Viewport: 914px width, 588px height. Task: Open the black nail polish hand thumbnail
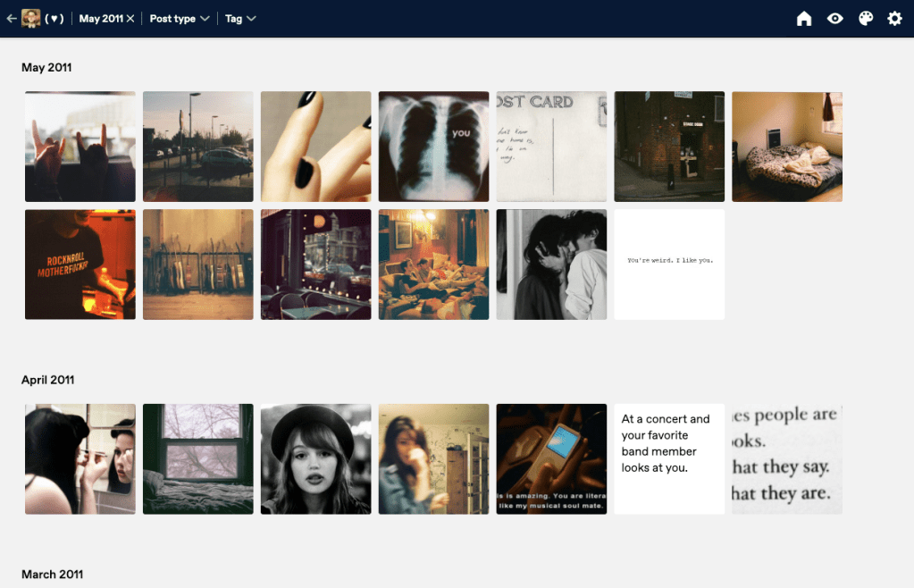pyautogui.click(x=315, y=147)
